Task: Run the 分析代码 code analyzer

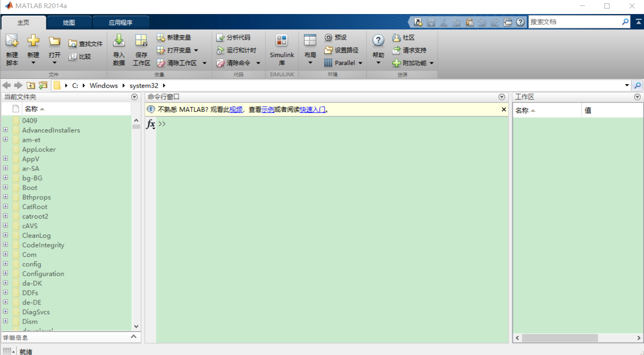Action: [234, 37]
